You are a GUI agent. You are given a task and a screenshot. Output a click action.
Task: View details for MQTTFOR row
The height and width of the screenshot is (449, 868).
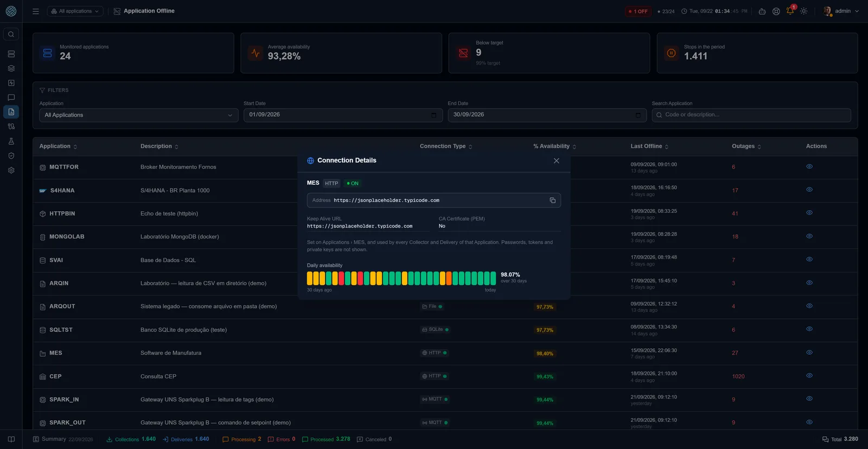[x=809, y=167]
